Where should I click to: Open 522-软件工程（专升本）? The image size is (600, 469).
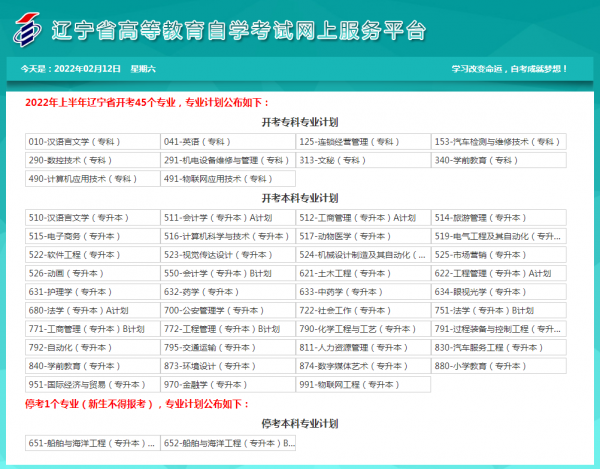[93, 255]
